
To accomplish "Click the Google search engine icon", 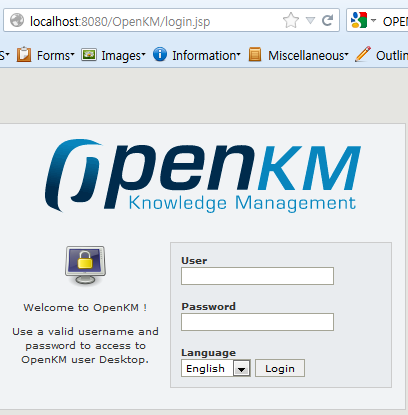I will [359, 20].
